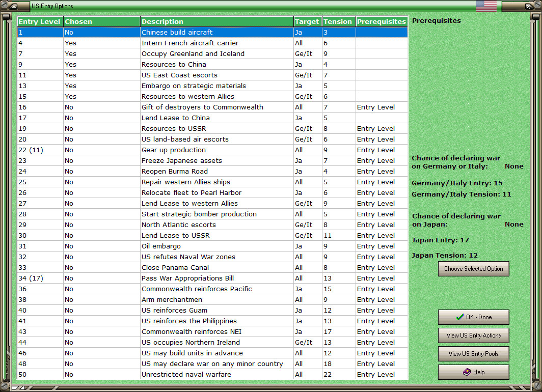Click the green checkmark on OK - Done
The width and height of the screenshot is (542, 392).
click(x=459, y=317)
